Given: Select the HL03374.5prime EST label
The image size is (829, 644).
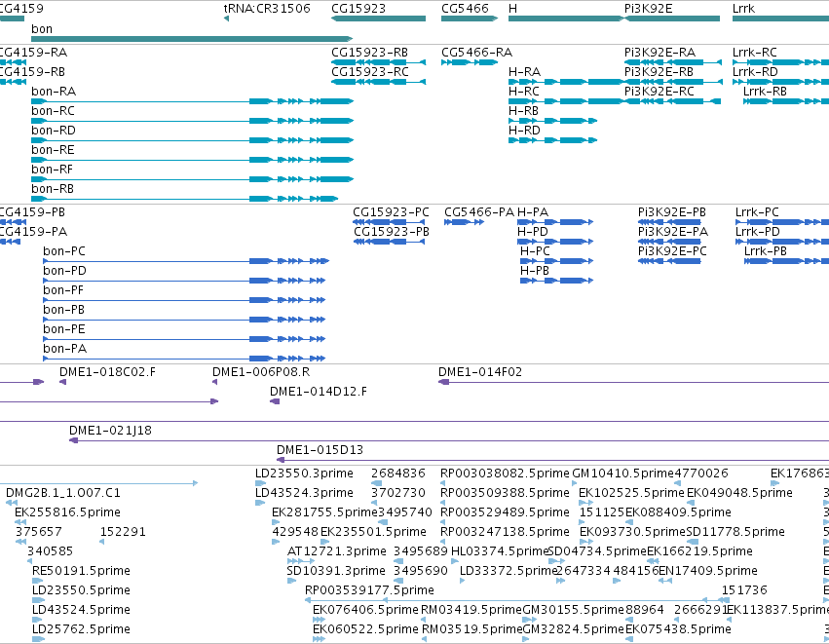Looking at the screenshot, I should pyautogui.click(x=500, y=551).
